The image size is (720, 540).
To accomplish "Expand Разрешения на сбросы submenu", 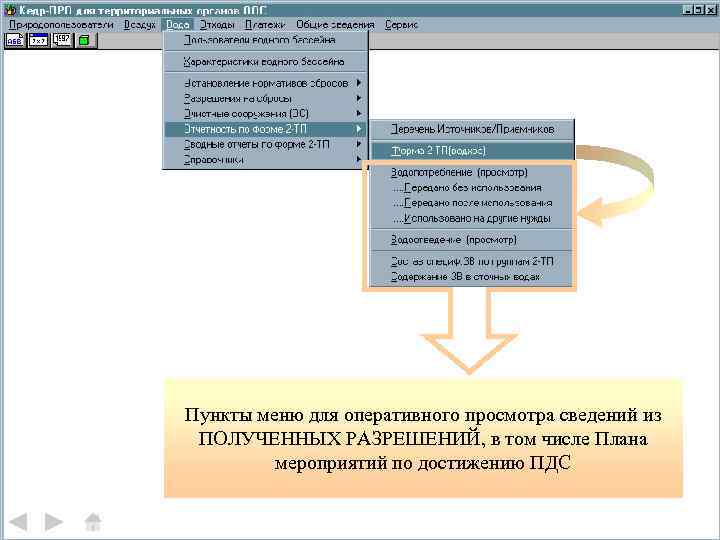I will pyautogui.click(x=266, y=98).
